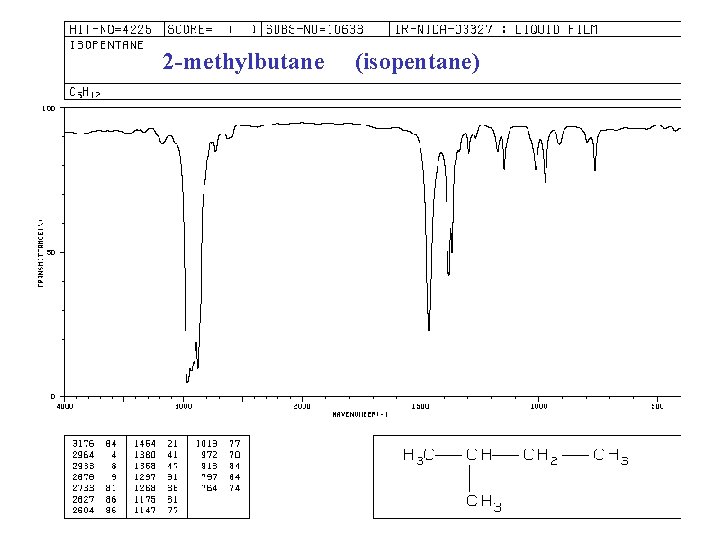
Task: Click the 4000 wavenumber axis label
Action: tap(65, 406)
